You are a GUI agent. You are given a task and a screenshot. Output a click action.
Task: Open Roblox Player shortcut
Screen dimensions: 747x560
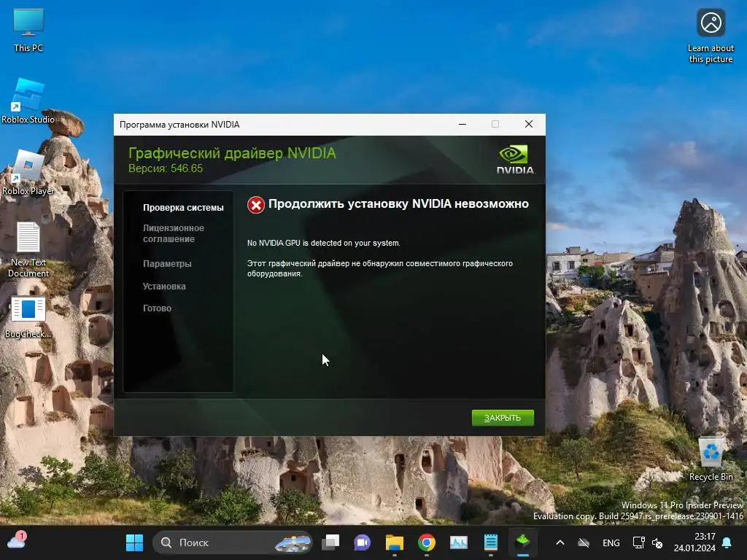pyautogui.click(x=28, y=172)
